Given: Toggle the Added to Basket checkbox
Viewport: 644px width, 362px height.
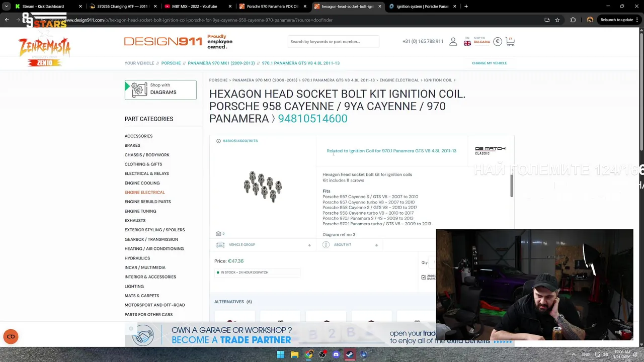Looking at the screenshot, I should 424,277.
